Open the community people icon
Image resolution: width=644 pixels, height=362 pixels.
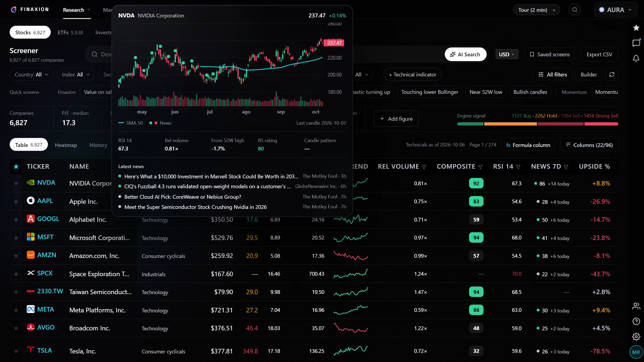pos(636,306)
